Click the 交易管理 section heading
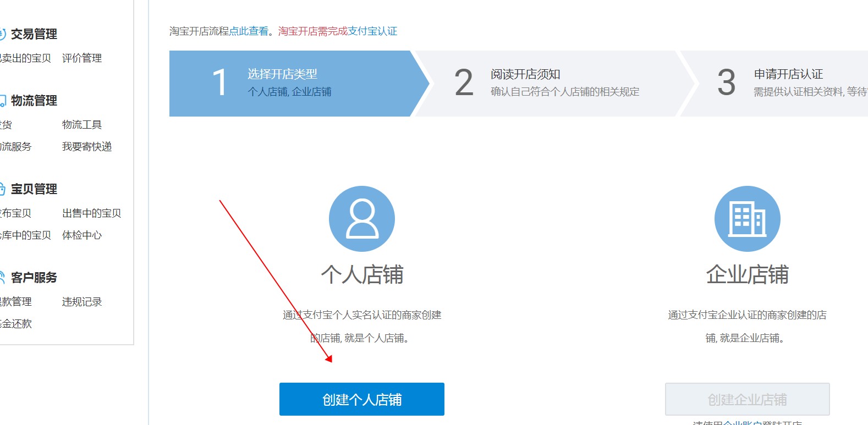The width and height of the screenshot is (868, 425). [34, 34]
